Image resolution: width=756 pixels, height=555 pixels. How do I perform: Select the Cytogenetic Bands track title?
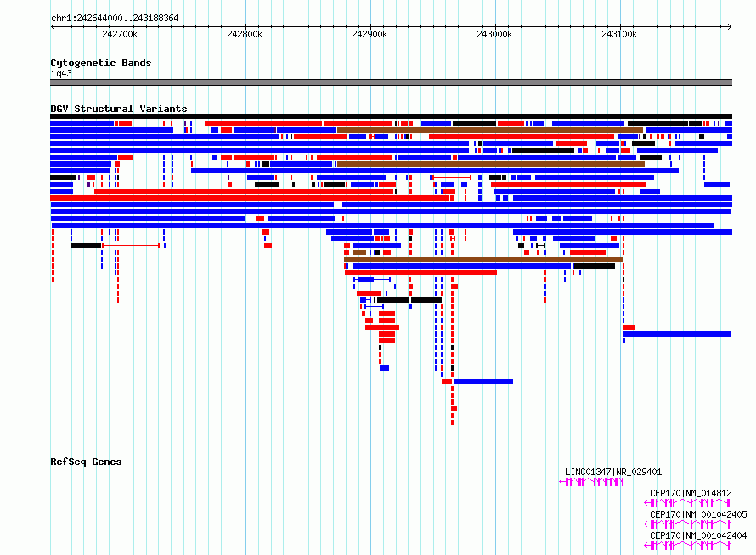click(101, 63)
